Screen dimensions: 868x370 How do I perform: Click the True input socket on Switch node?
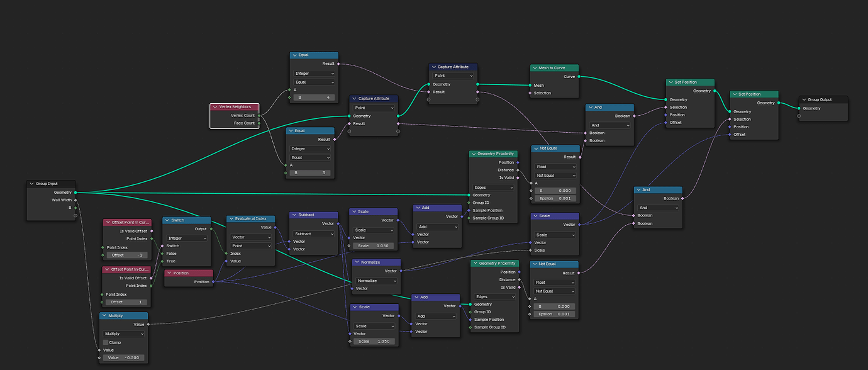(162, 261)
